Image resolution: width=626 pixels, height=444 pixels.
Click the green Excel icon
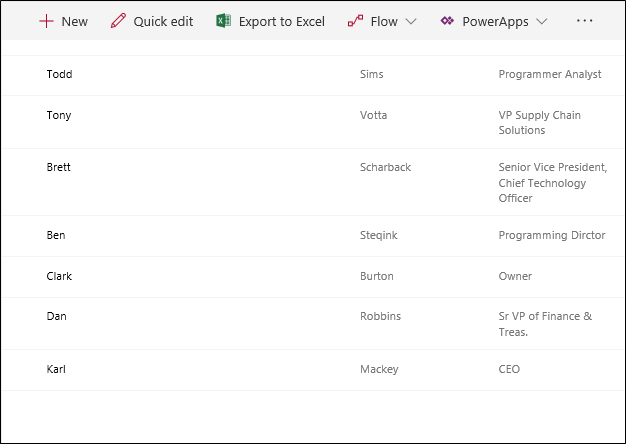point(224,21)
